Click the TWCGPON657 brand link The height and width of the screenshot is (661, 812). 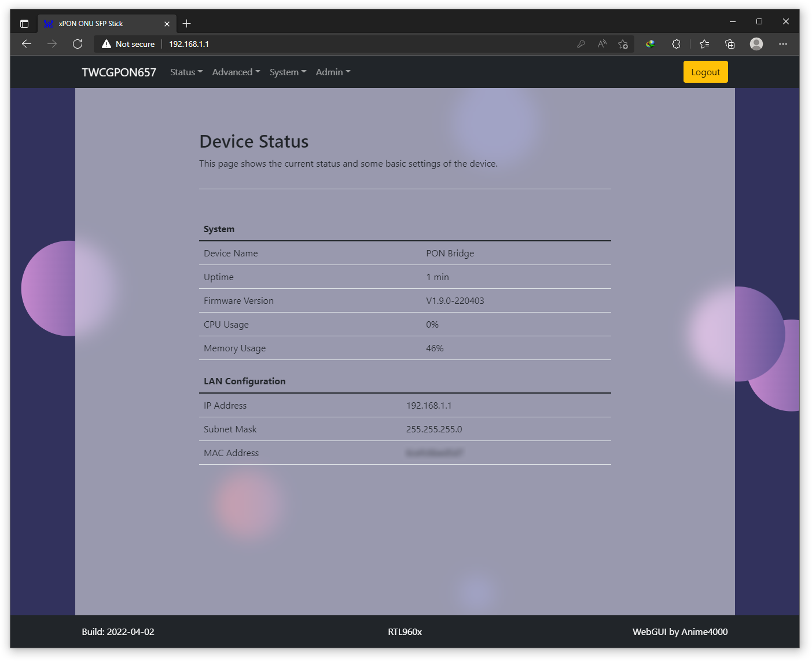[119, 72]
